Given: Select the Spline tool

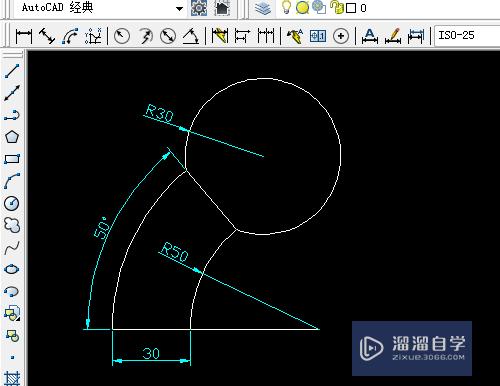Looking at the screenshot, I should pos(12,247).
